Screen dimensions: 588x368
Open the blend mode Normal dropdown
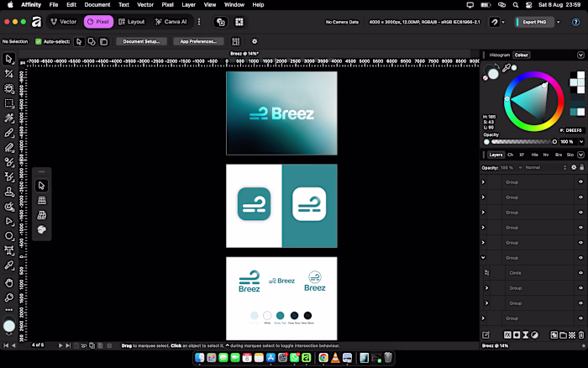[546, 167]
